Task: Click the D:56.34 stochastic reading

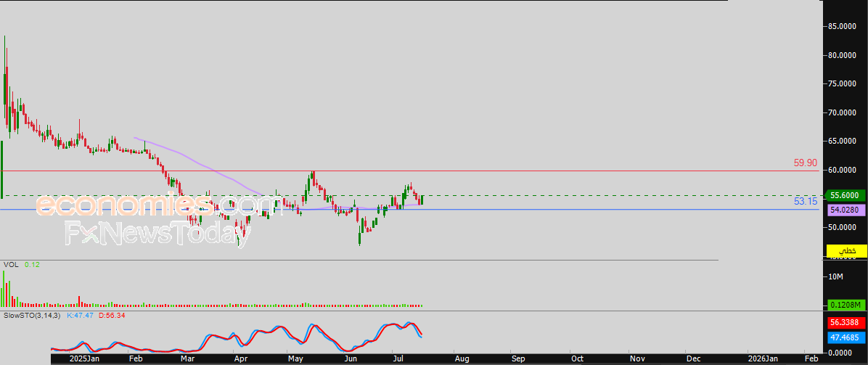Action: [x=112, y=315]
